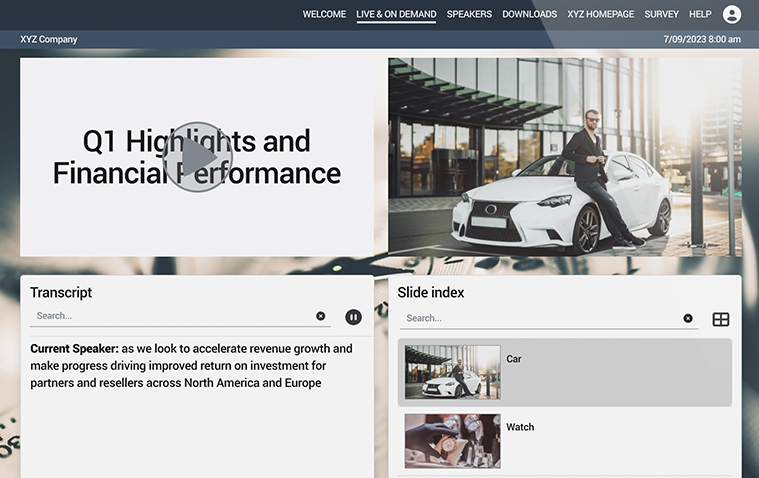Clear the Transcript search field
Screen dimensions: 759x478
[320, 316]
